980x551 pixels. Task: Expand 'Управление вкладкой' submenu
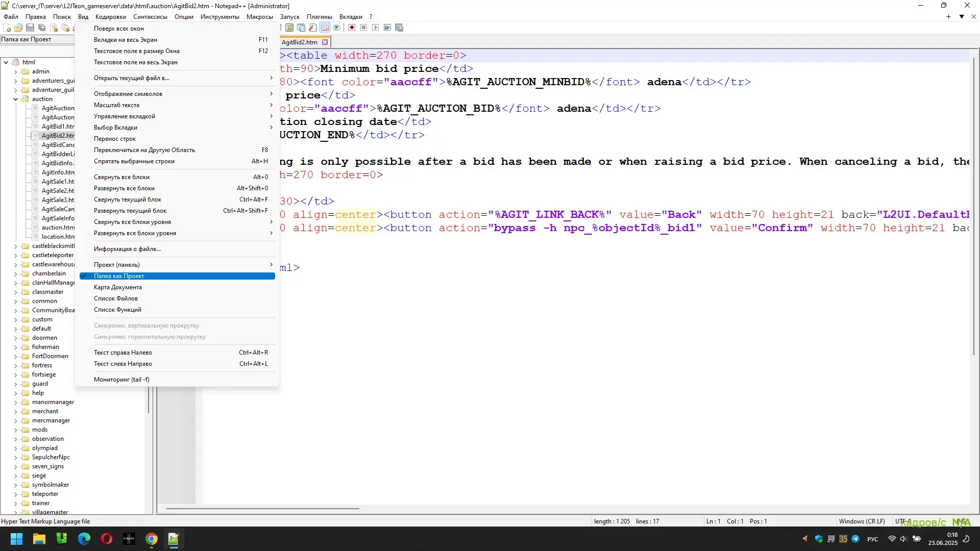177,116
